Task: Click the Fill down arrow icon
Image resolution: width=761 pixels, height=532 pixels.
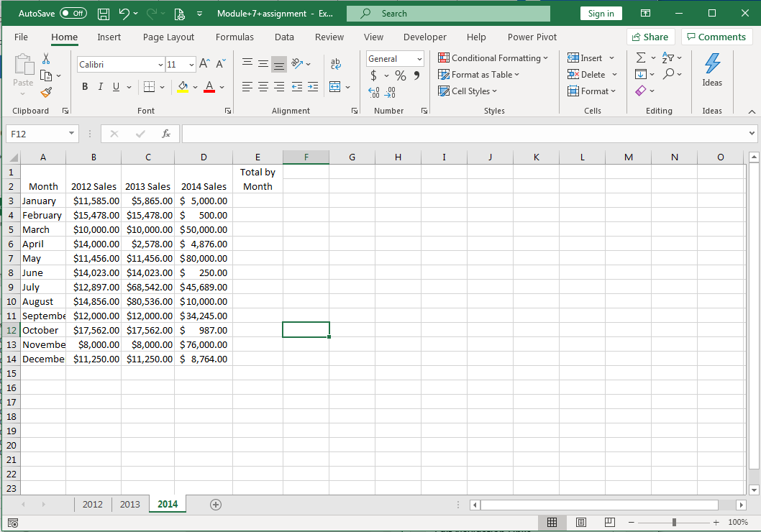Action: pyautogui.click(x=641, y=74)
